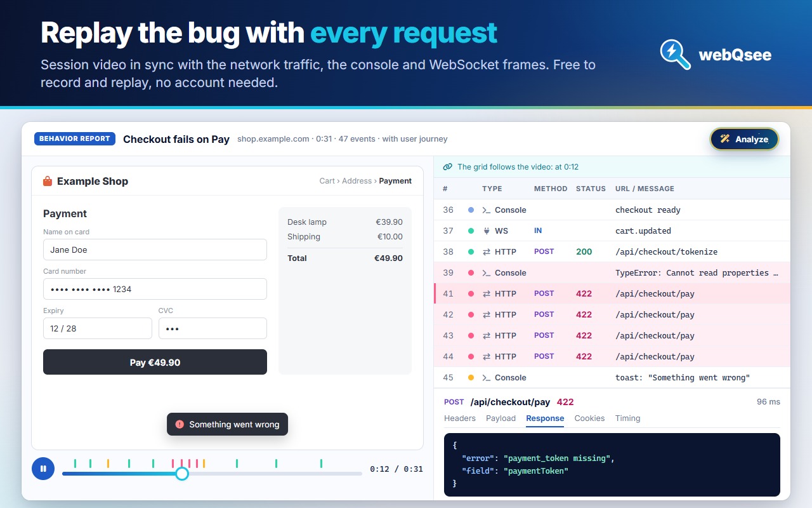This screenshot has width=812, height=508.
Task: Click the "cart.updated" message
Action: tap(643, 231)
